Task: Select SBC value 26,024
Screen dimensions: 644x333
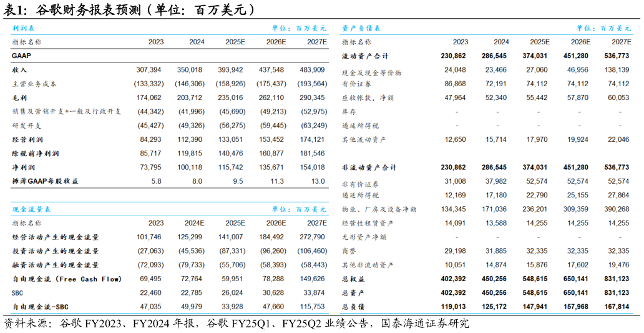Action: [233, 293]
